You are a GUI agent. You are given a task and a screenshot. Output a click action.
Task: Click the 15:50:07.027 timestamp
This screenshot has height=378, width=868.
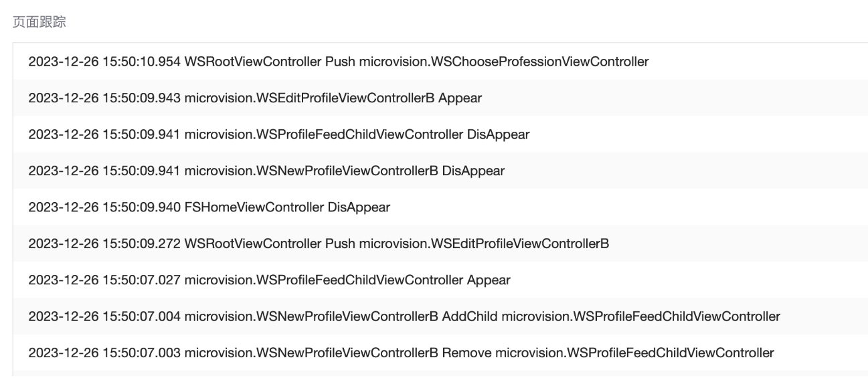click(x=143, y=280)
